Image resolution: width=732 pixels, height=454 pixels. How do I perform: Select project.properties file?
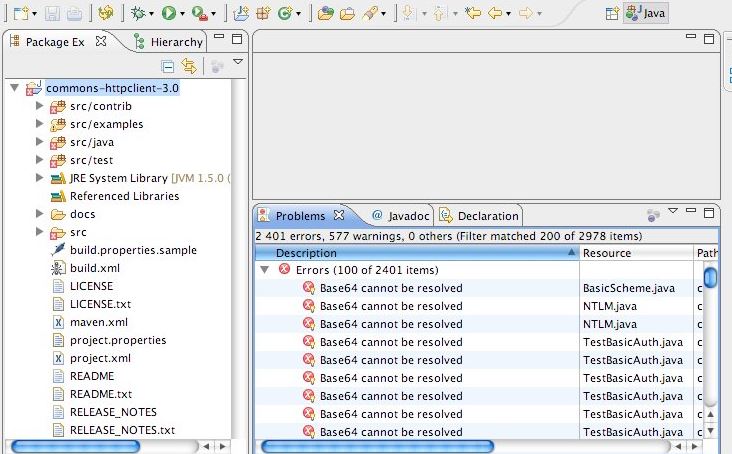click(118, 340)
